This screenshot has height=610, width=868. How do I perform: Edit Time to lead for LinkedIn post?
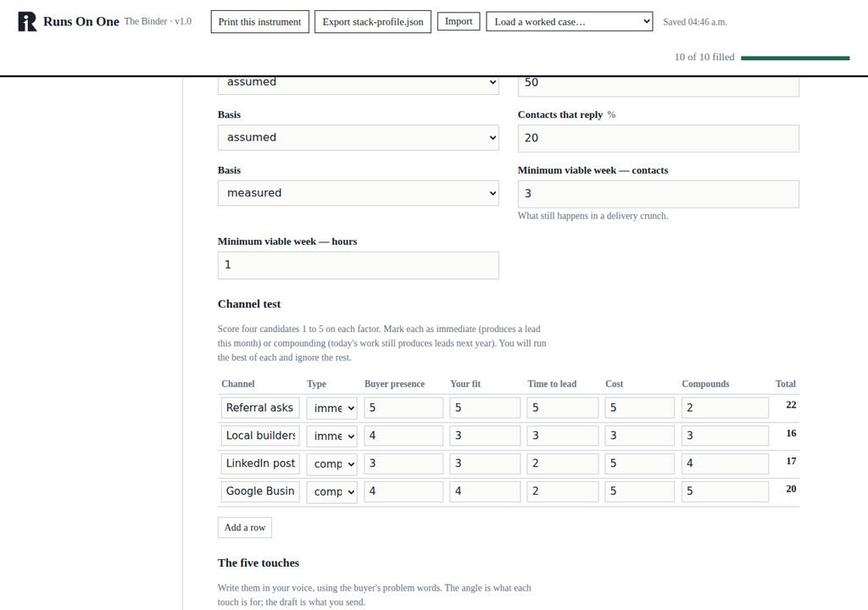click(563, 463)
